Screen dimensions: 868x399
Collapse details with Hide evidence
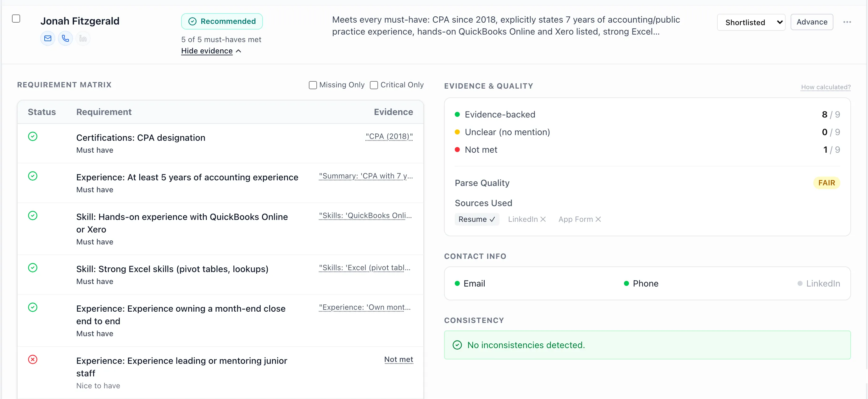211,51
